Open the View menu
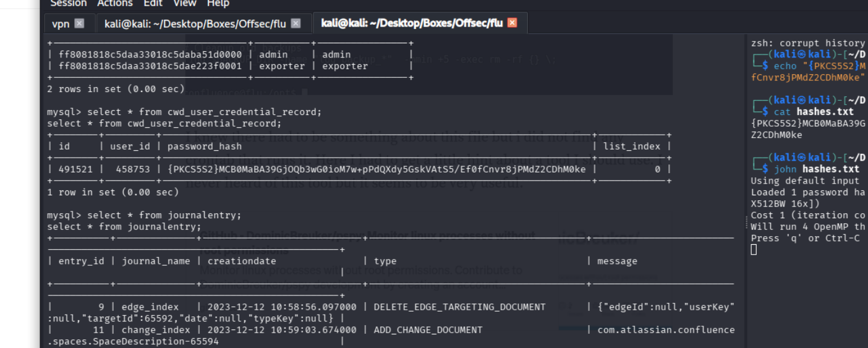 tap(184, 4)
